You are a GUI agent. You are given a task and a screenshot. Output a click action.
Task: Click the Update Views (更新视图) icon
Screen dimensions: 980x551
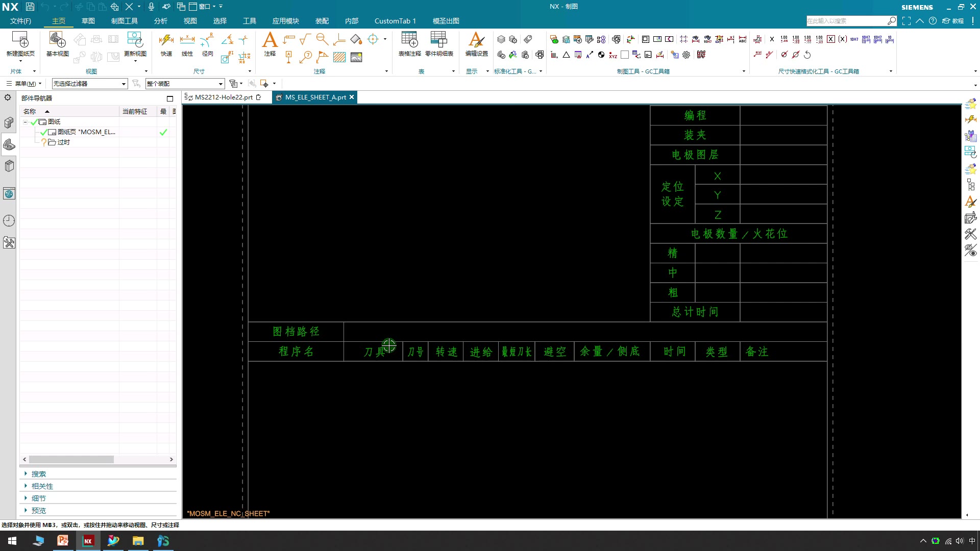[135, 40]
